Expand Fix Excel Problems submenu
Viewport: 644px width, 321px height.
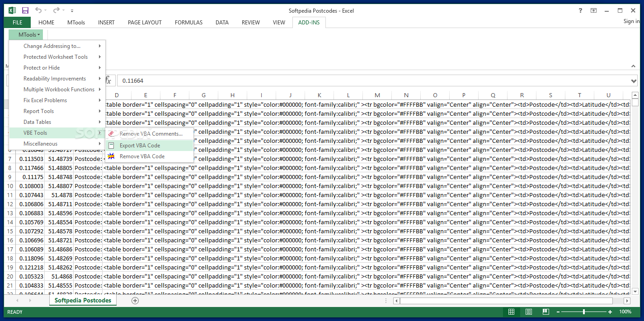click(x=57, y=100)
